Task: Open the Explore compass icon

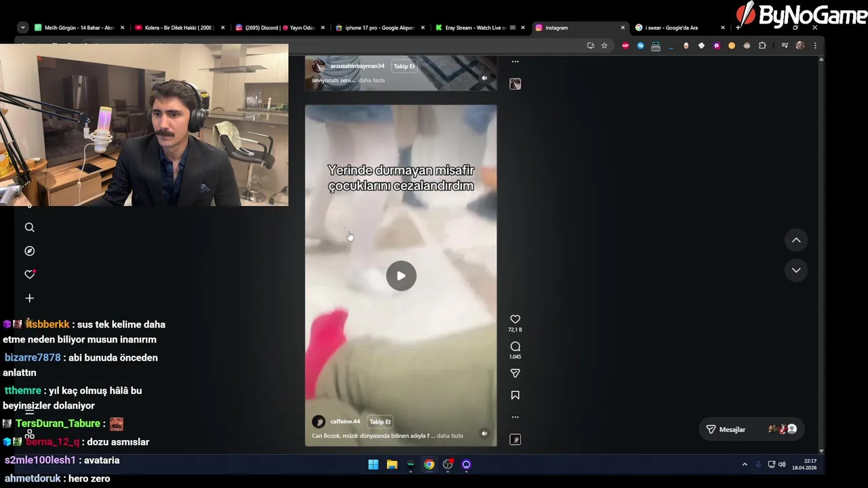Action: (29, 251)
